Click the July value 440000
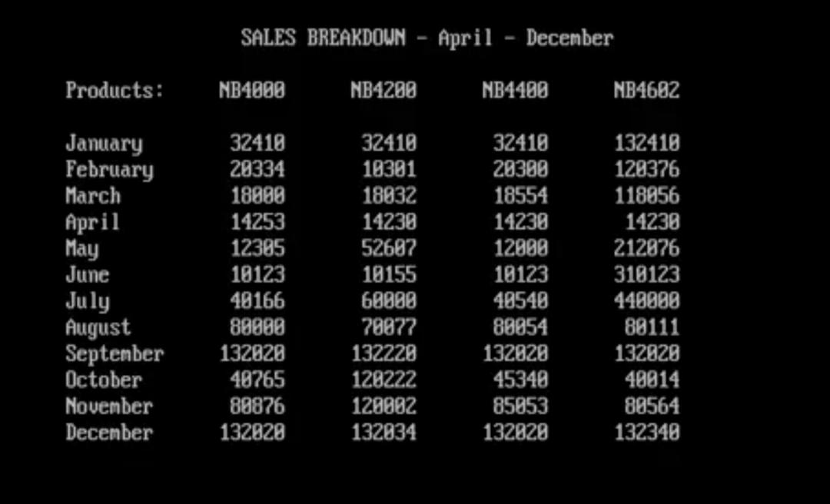The height and width of the screenshot is (504, 830). point(646,301)
